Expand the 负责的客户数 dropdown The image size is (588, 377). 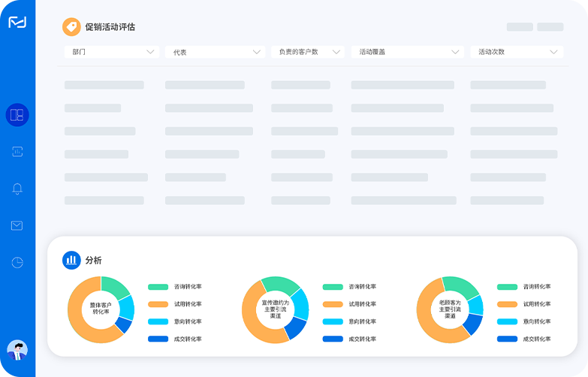pyautogui.click(x=307, y=52)
